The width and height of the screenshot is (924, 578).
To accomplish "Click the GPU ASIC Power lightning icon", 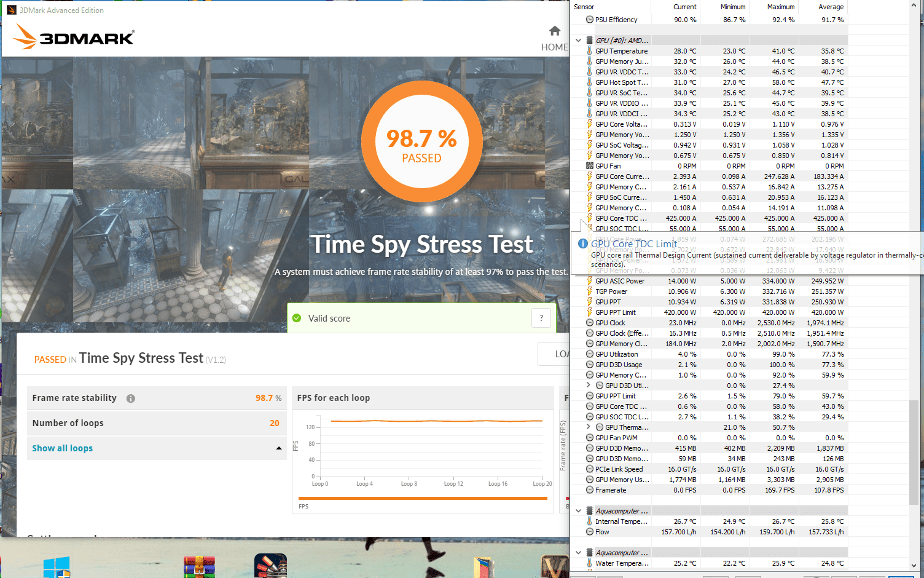I will [590, 281].
